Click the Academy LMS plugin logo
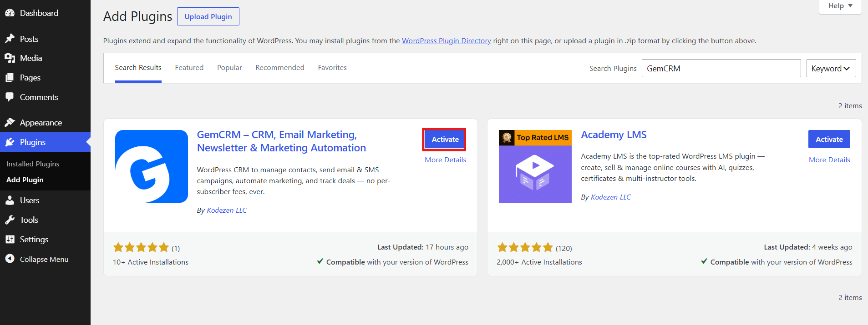This screenshot has width=868, height=325. 535,166
